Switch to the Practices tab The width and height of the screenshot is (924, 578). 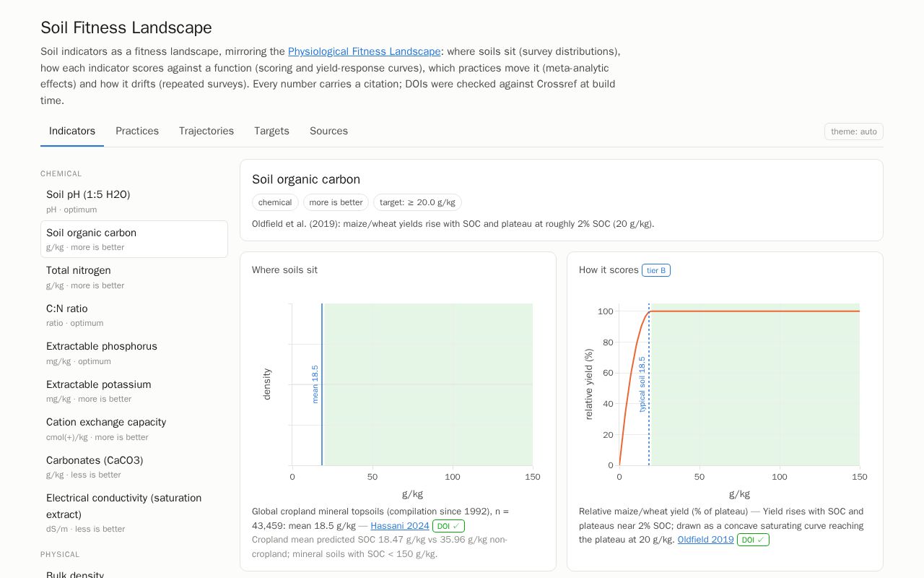point(137,131)
